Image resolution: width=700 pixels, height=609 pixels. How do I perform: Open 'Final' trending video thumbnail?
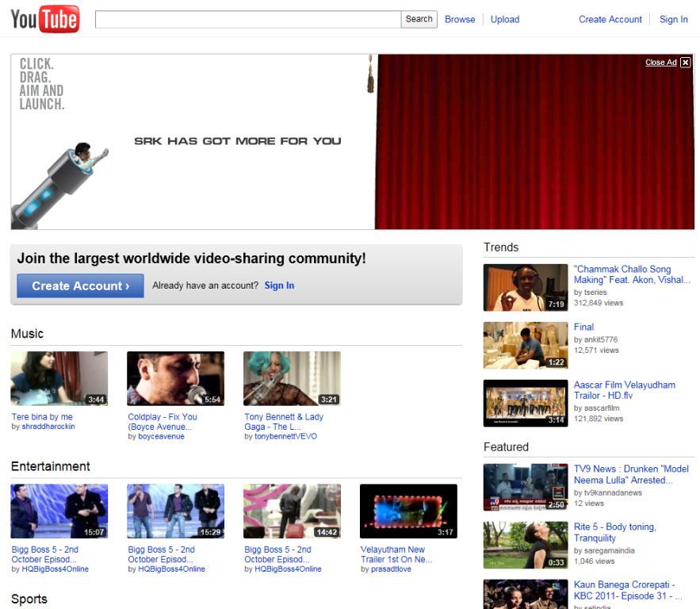(x=526, y=345)
